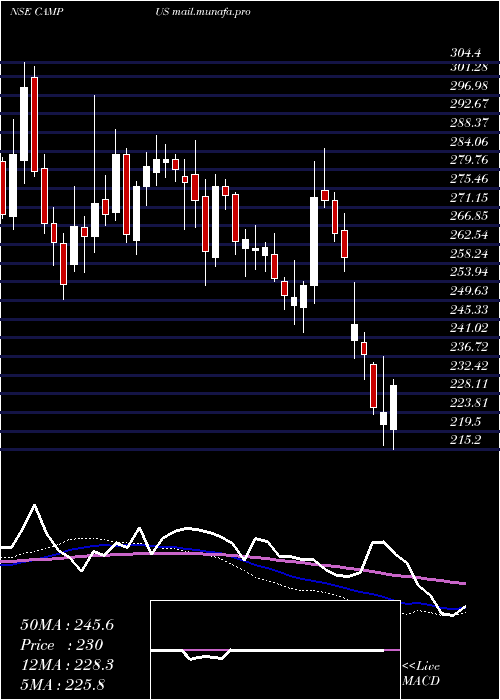Click the 284.06 price axis label
The width and height of the screenshot is (500, 700).
pyautogui.click(x=469, y=142)
